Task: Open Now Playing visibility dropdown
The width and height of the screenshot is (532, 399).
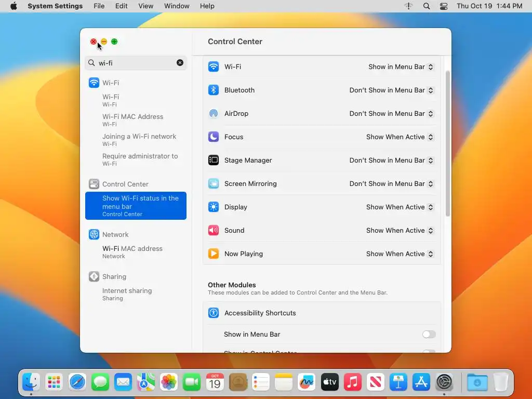Action: point(400,254)
